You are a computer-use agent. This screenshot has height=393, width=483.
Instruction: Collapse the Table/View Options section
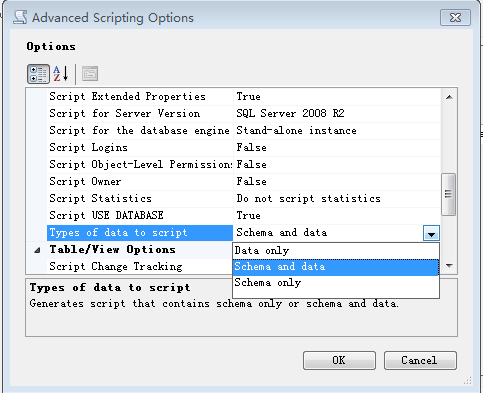(38, 250)
